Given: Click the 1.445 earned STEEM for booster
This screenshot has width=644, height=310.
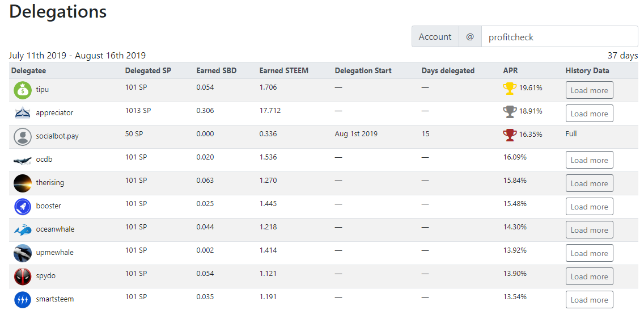Looking at the screenshot, I should tap(268, 203).
